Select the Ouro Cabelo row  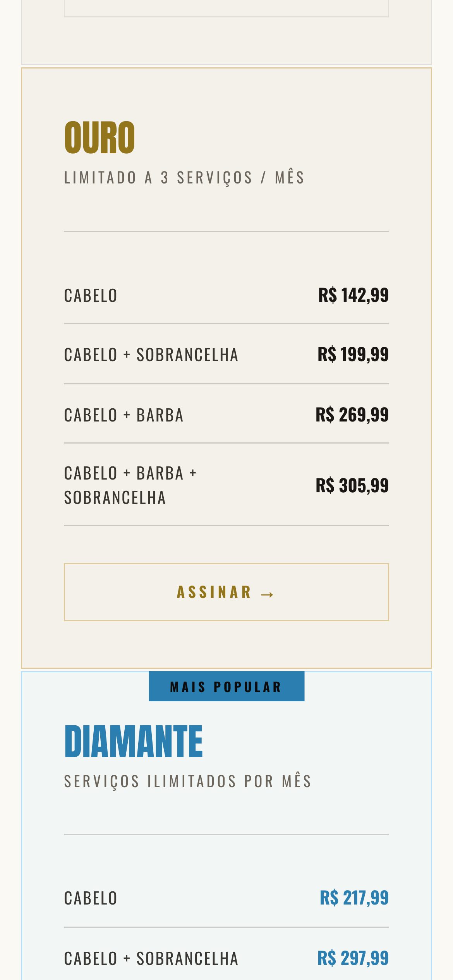point(226,295)
